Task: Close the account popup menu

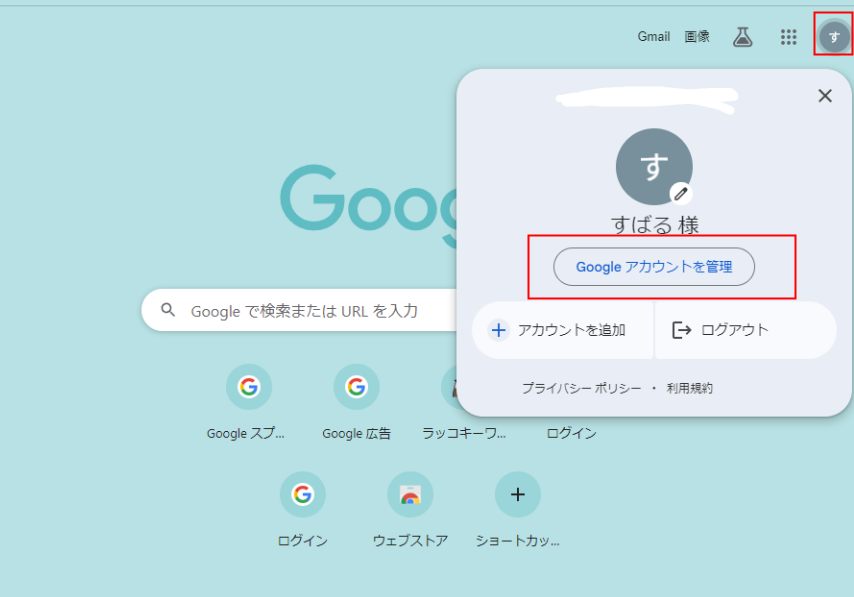Action: [x=825, y=96]
